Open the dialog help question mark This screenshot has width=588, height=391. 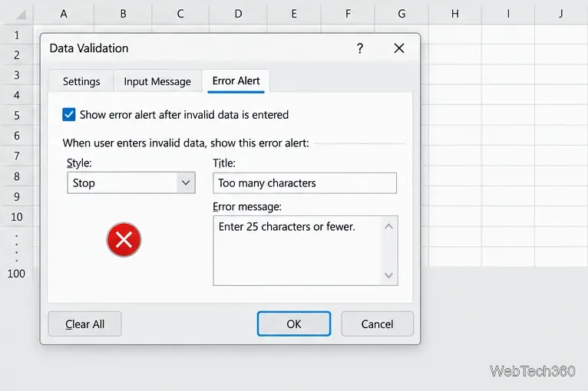click(x=360, y=48)
